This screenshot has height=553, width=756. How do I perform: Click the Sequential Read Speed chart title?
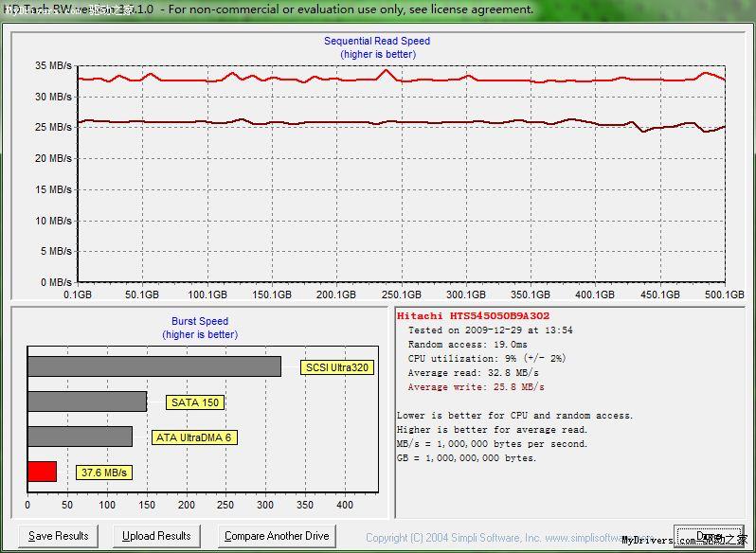click(377, 41)
